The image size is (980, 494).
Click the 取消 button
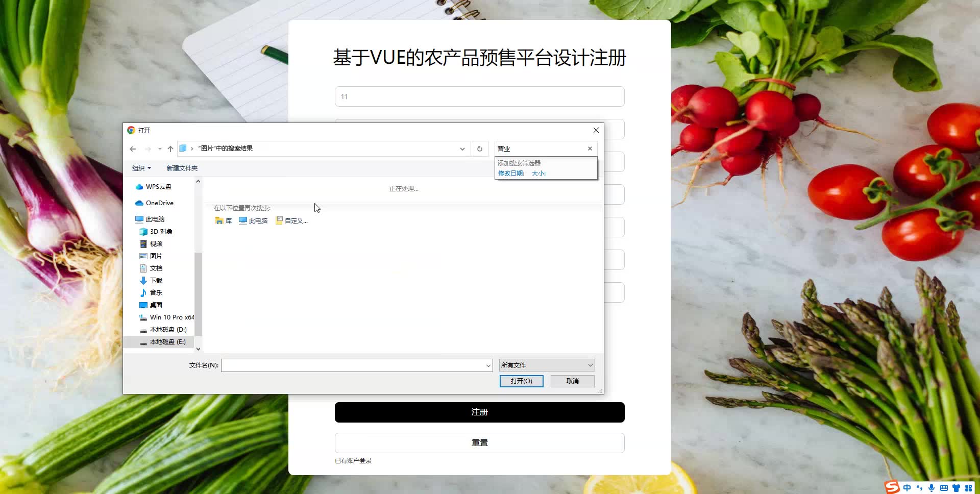coord(573,381)
